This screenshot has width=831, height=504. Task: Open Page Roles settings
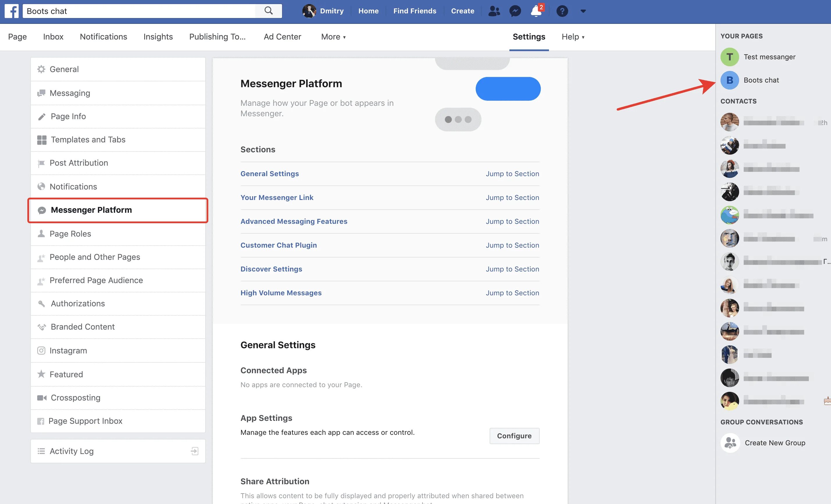[x=118, y=234]
